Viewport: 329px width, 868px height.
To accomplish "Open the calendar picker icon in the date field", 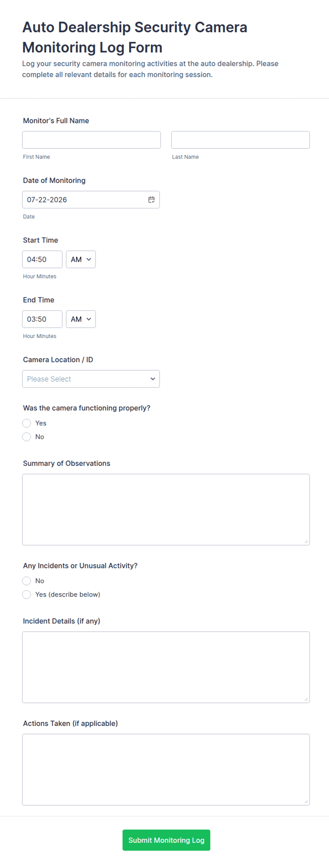I will pyautogui.click(x=151, y=200).
